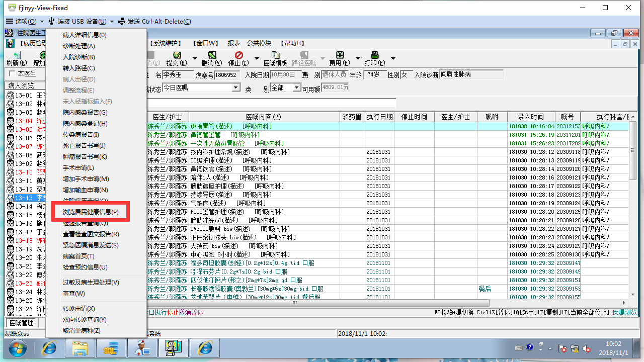Open Internet Explorer beside the Start button
The width and height of the screenshot is (644, 362).
[x=50, y=348]
